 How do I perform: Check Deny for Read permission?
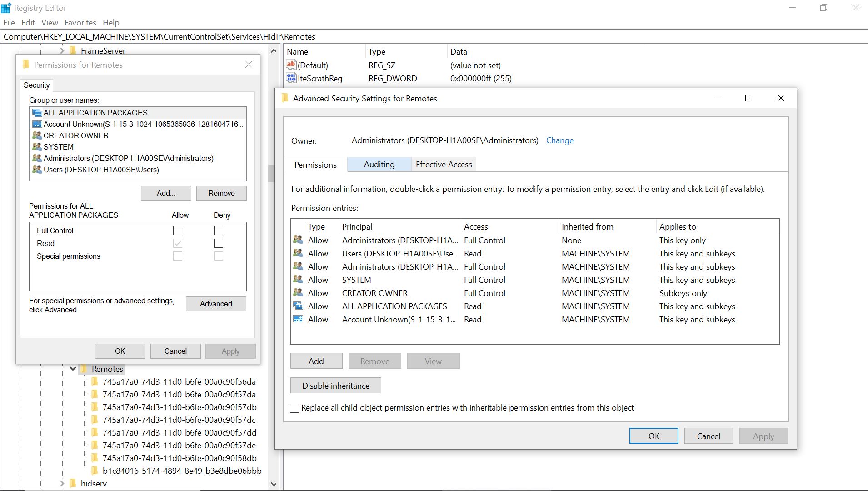[219, 243]
